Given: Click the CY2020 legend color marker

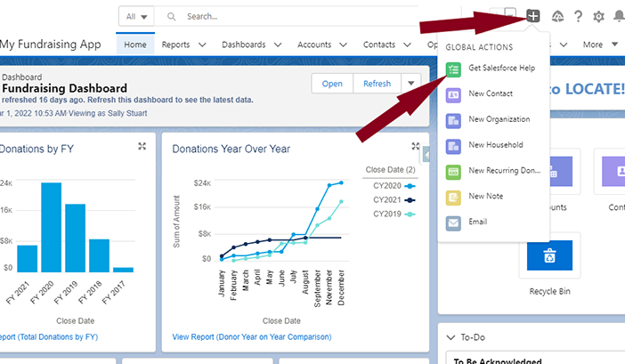Looking at the screenshot, I should click(410, 186).
